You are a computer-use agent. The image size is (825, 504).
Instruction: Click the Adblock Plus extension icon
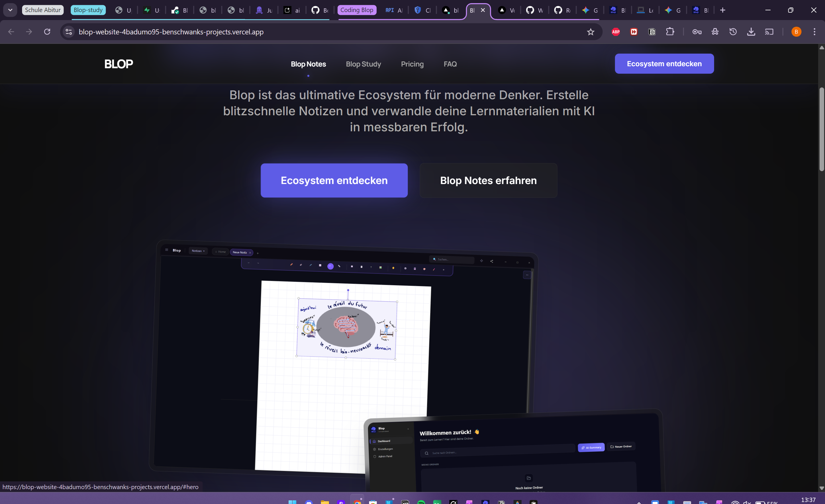point(616,32)
